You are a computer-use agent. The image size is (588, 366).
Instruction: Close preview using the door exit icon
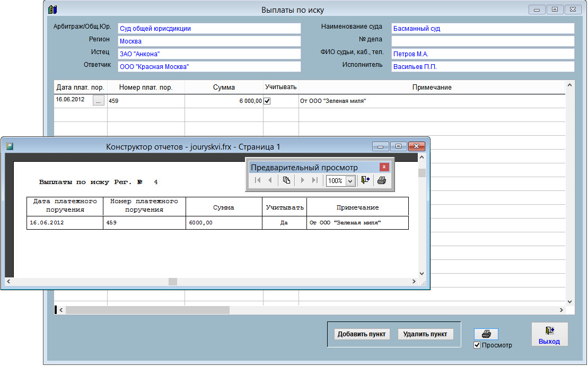tap(365, 180)
